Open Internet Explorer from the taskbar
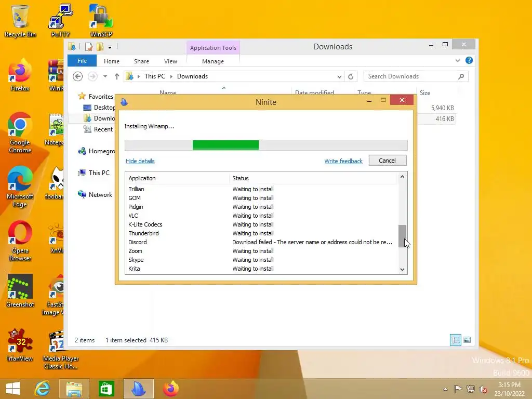This screenshot has height=399, width=532. pyautogui.click(x=43, y=389)
